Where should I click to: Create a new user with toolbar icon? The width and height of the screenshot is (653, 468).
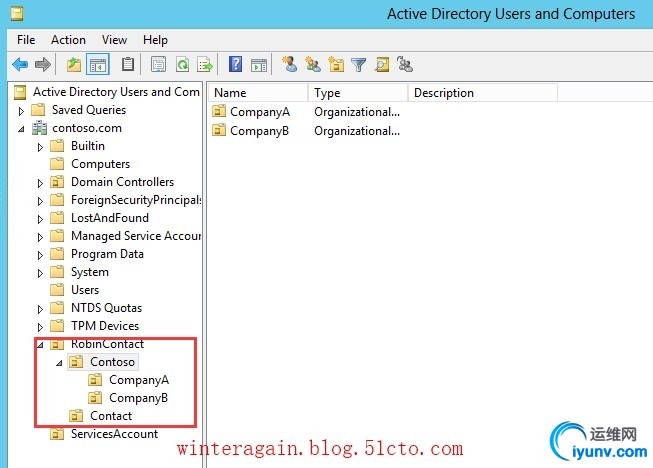pyautogui.click(x=290, y=64)
